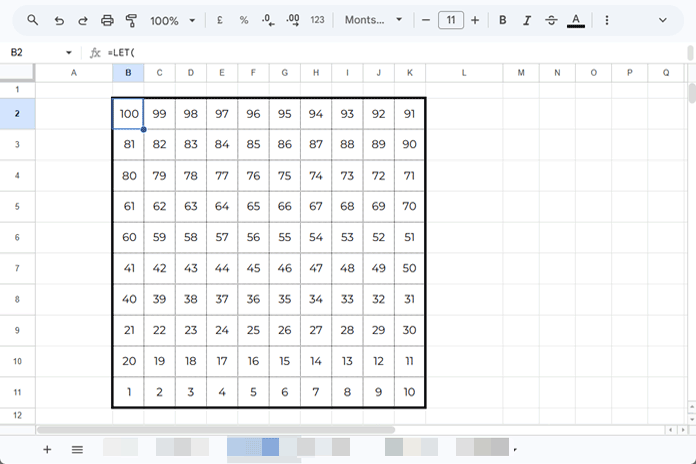The width and height of the screenshot is (696, 464).
Task: Collapse the menus with chevron arrow
Action: tap(663, 20)
